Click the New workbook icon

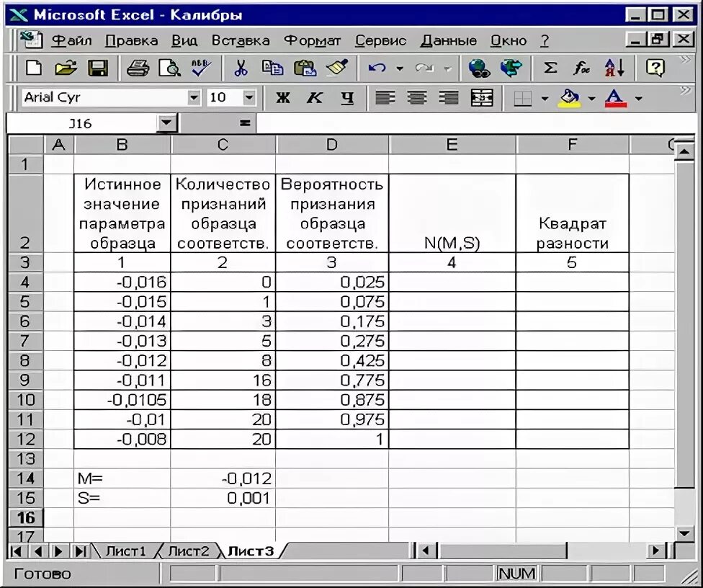click(34, 68)
